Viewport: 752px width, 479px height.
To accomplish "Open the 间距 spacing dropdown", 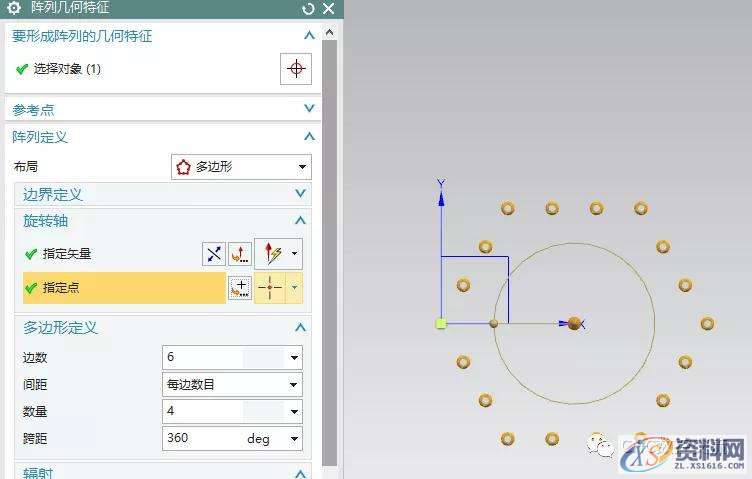I will (232, 384).
